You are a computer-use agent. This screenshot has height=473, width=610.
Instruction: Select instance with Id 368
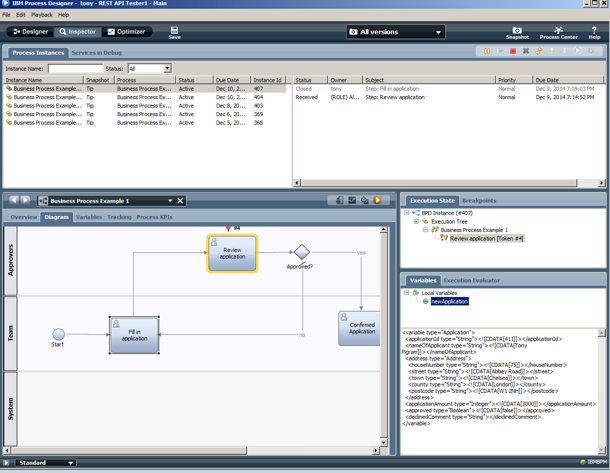tap(144, 123)
